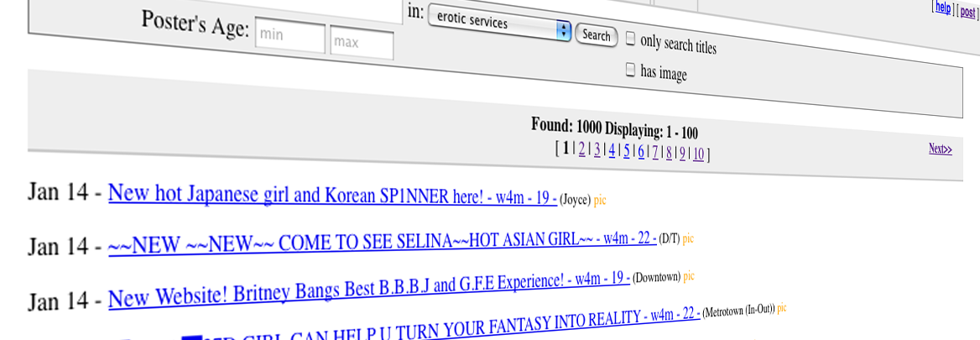Image resolution: width=980 pixels, height=340 pixels.
Task: Navigate to results page 5
Action: tap(626, 151)
